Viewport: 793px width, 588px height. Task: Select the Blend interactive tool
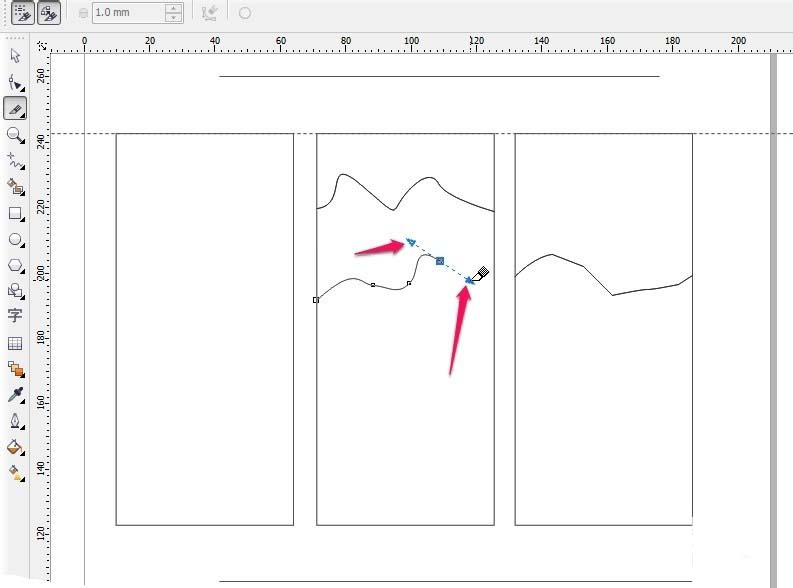point(15,369)
